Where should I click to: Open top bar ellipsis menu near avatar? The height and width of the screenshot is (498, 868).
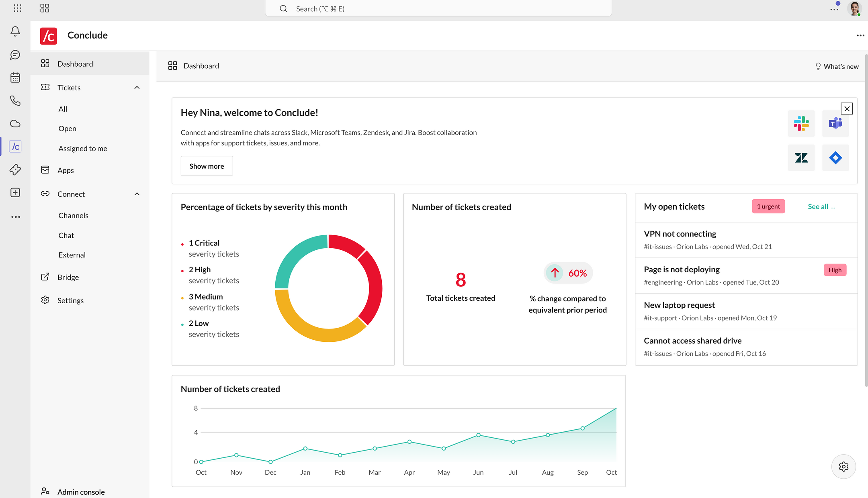[x=834, y=9]
